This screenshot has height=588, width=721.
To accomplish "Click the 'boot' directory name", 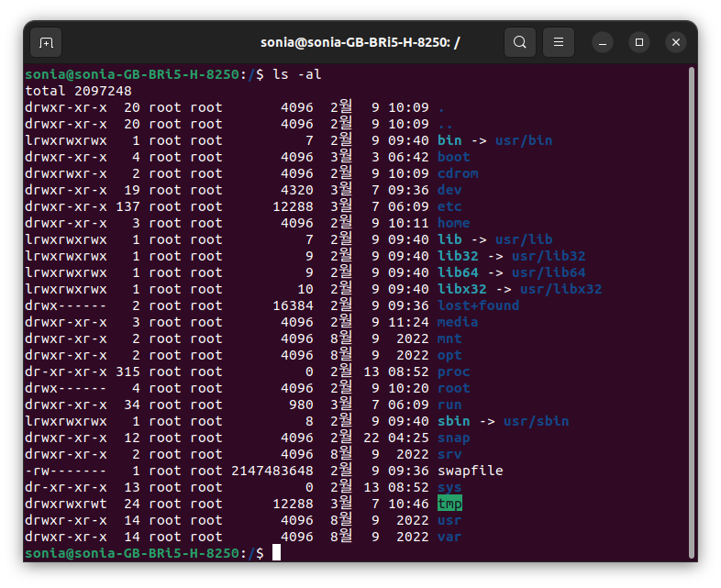I will (453, 157).
